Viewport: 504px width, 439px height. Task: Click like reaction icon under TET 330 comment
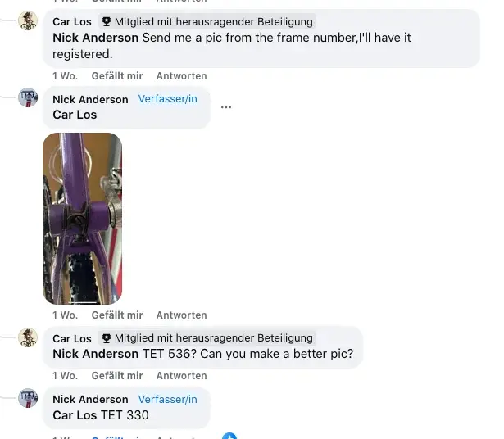click(229, 436)
